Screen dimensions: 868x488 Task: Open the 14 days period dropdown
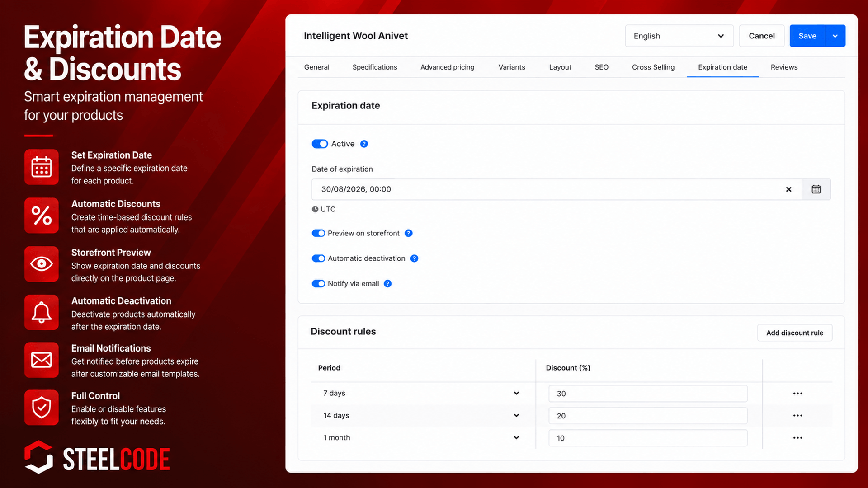point(421,416)
